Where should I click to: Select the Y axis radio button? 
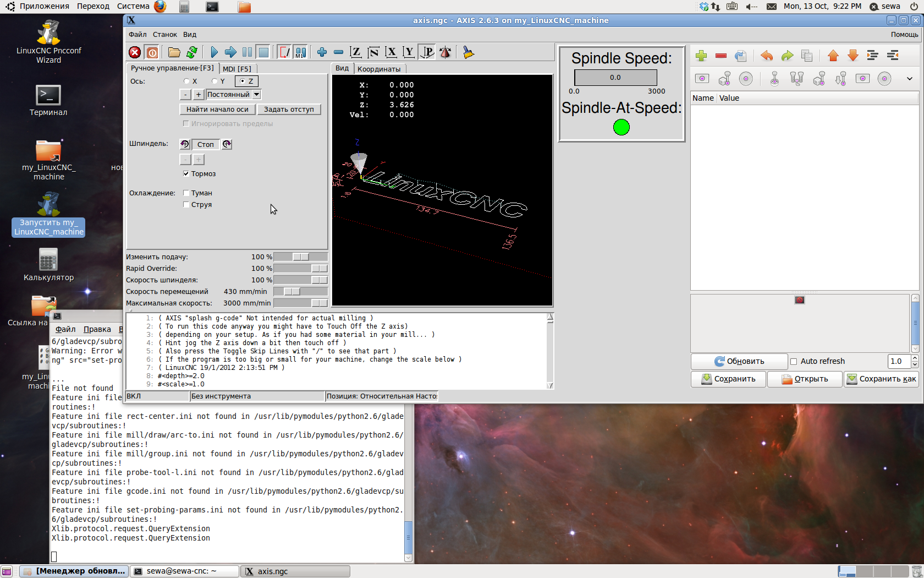(x=215, y=81)
